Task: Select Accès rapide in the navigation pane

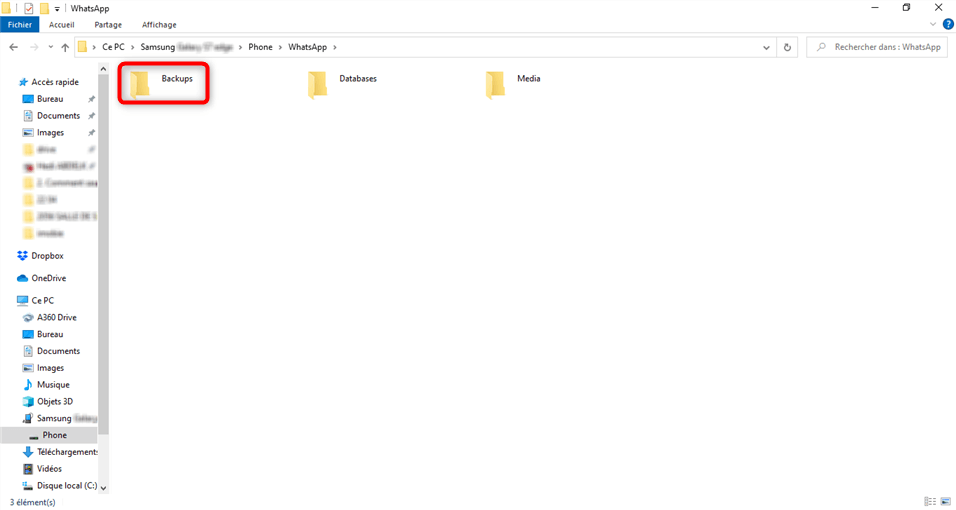Action: click(x=55, y=82)
